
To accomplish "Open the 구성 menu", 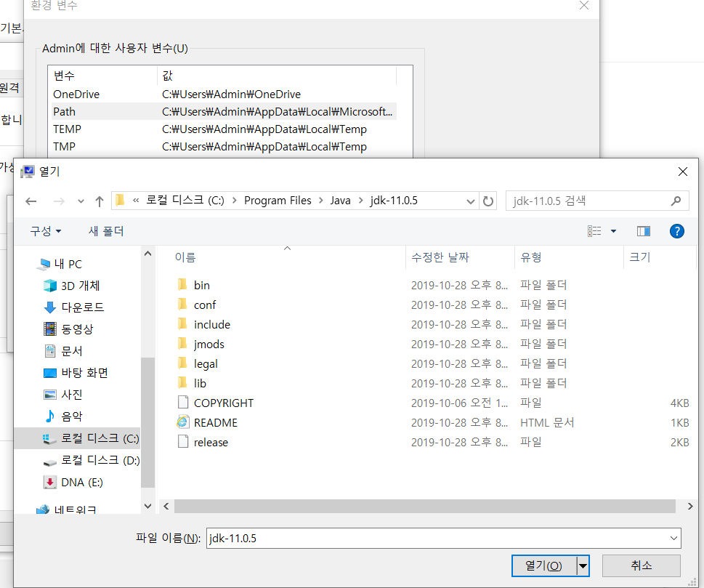I will [45, 231].
